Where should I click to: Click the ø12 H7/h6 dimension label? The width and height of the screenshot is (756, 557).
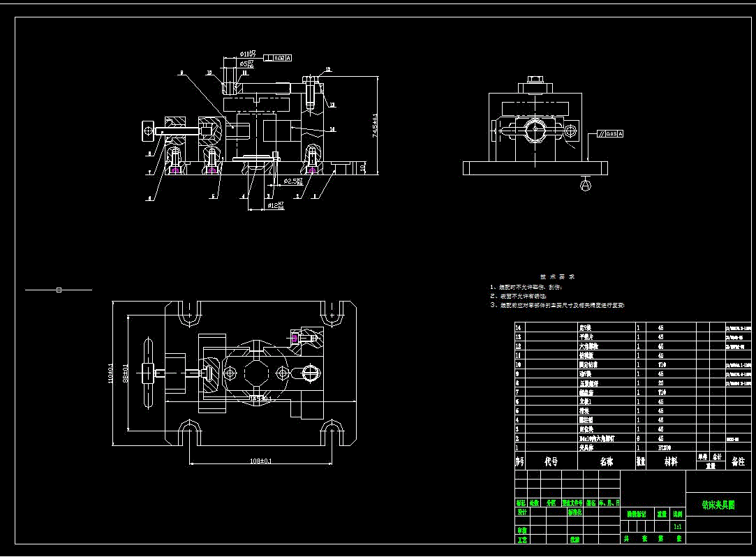[x=276, y=206]
